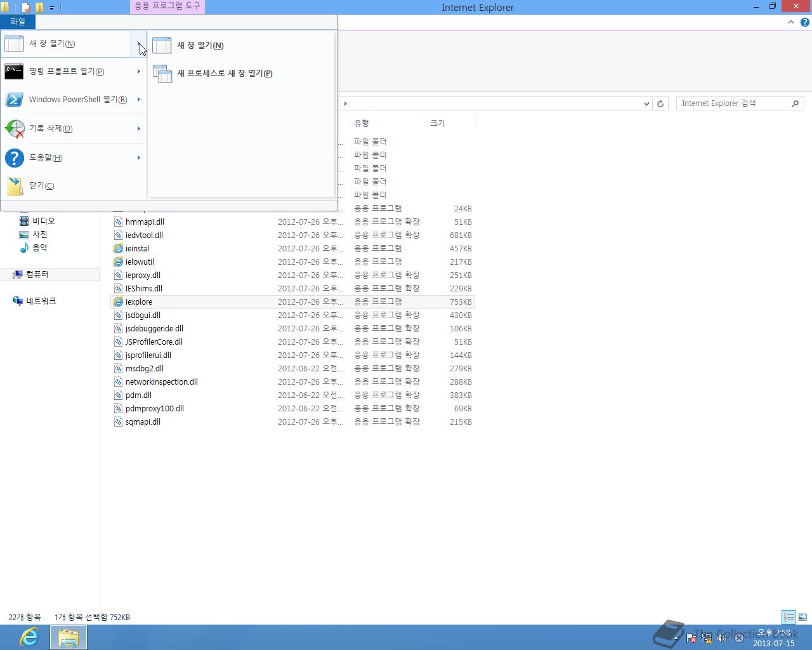Select the 응용 프로그램 도구 contextual tab
Image resolution: width=812 pixels, height=650 pixels.
pos(167,6)
